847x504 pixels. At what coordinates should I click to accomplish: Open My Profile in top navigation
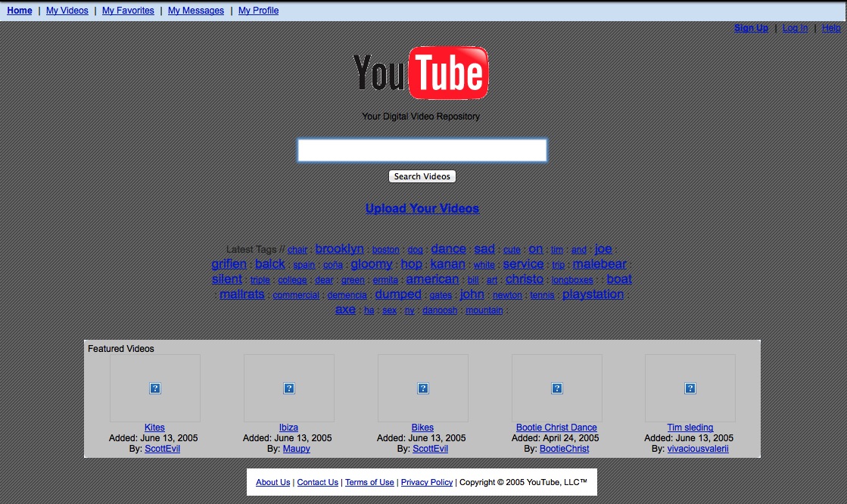click(258, 11)
